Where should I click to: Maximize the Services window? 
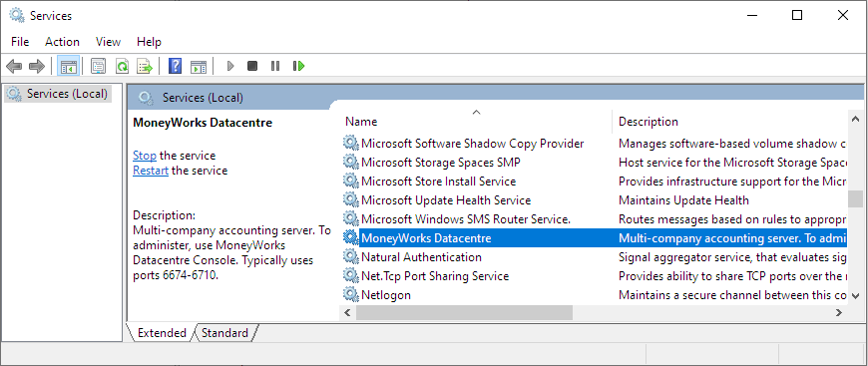tap(797, 15)
